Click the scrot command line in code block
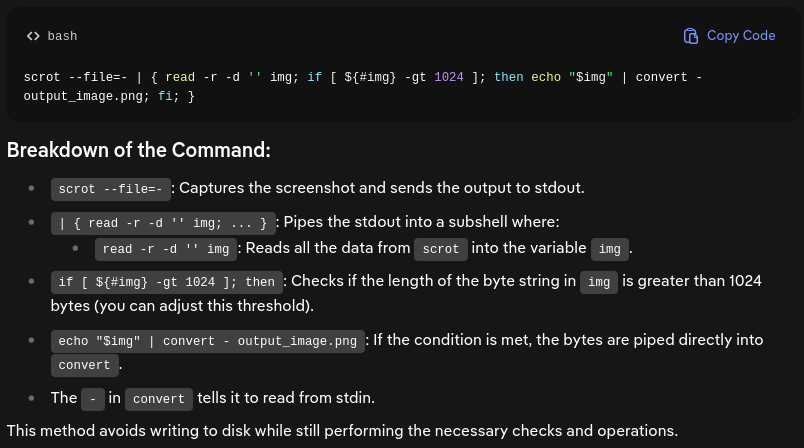This screenshot has width=804, height=448. coord(363,77)
